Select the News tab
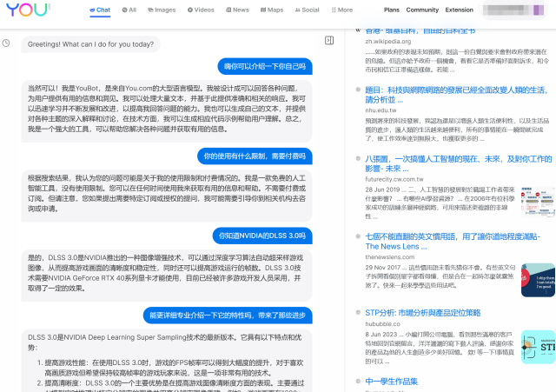Image resolution: width=556 pixels, height=392 pixels. tap(237, 10)
